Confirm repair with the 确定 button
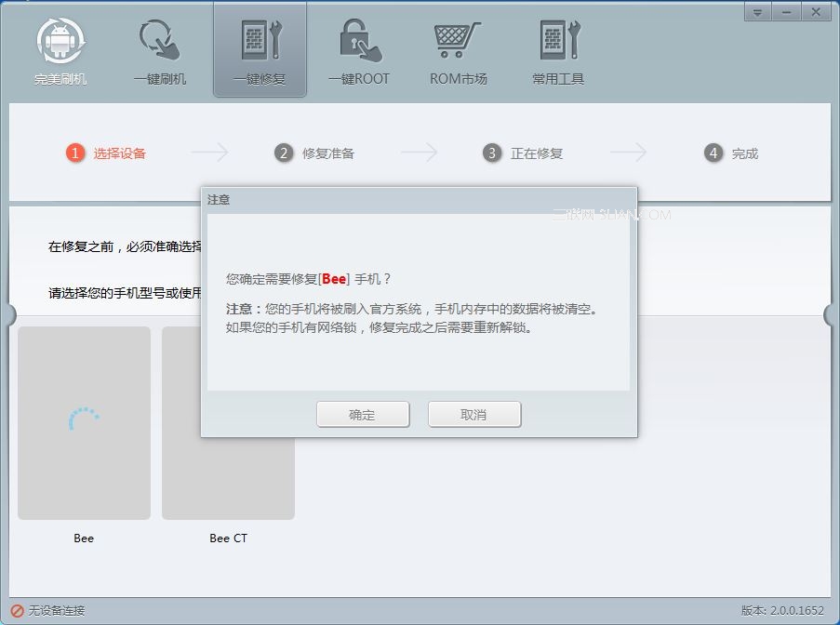The image size is (840, 625). click(363, 415)
